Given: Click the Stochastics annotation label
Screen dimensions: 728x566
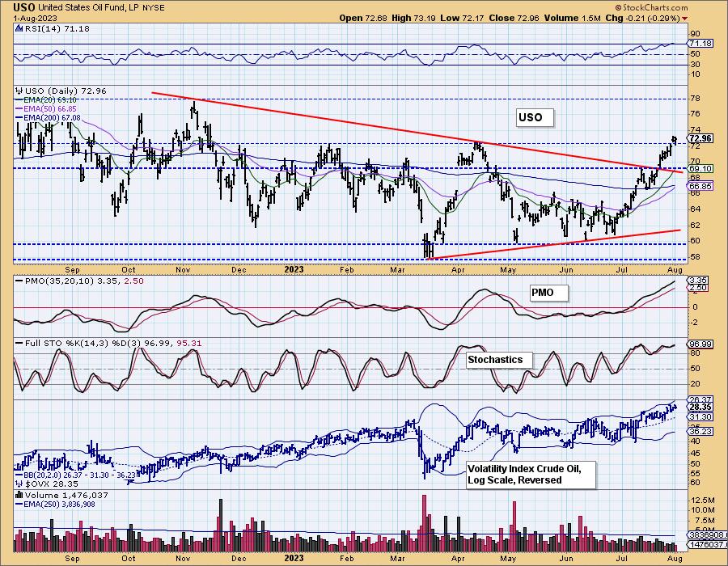Looking at the screenshot, I should coord(498,360).
